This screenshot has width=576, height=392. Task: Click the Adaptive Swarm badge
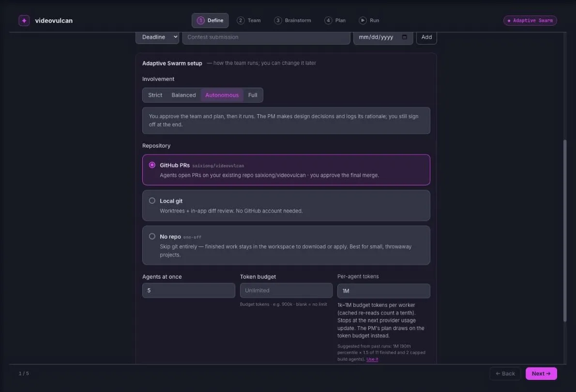pyautogui.click(x=530, y=21)
